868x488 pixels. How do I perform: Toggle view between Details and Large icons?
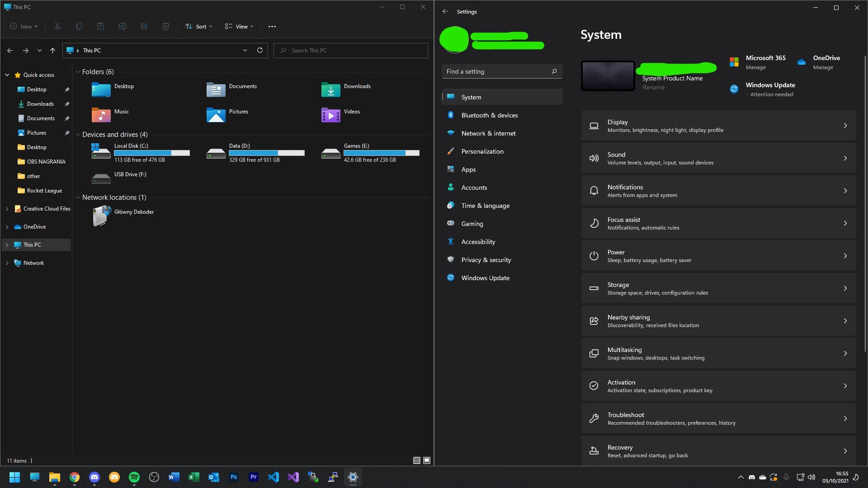click(x=417, y=460)
